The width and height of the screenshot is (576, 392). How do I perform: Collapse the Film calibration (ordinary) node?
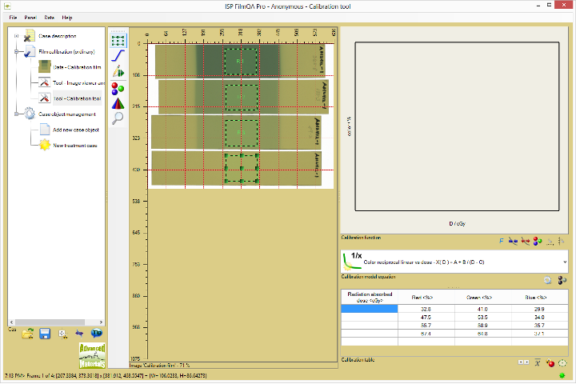(16, 52)
